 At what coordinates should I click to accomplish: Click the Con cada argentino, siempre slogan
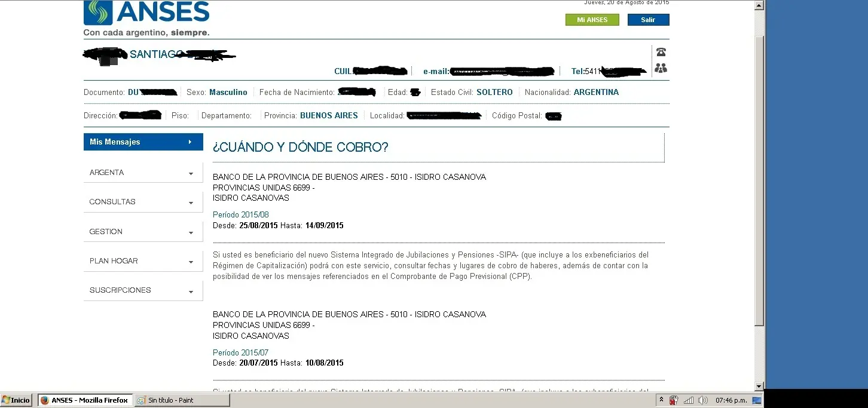(146, 33)
